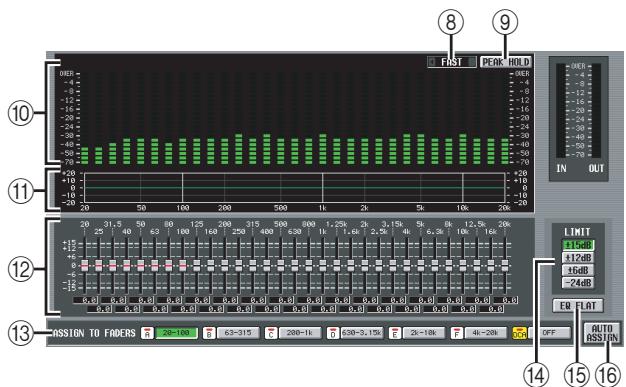Click the 50 Hz band fader knob
The width and height of the screenshot is (626, 387).
[x=141, y=266]
